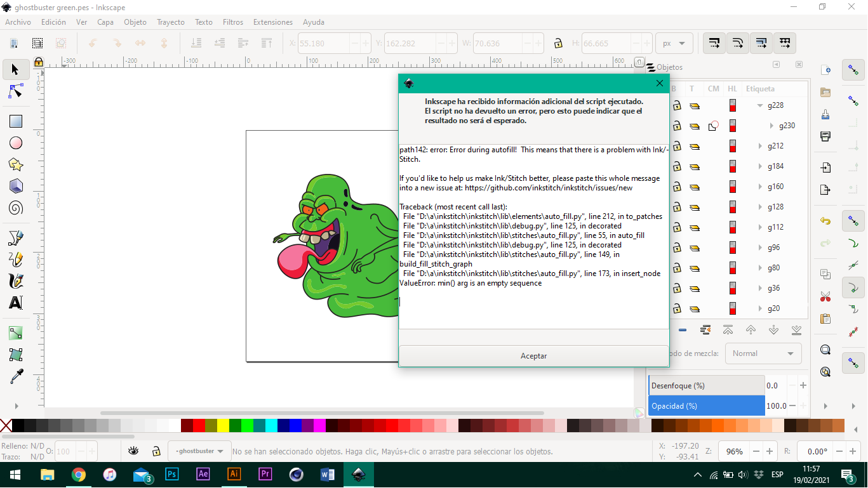Choose the Rectangle tool
The height and width of the screenshot is (488, 868).
[16, 121]
